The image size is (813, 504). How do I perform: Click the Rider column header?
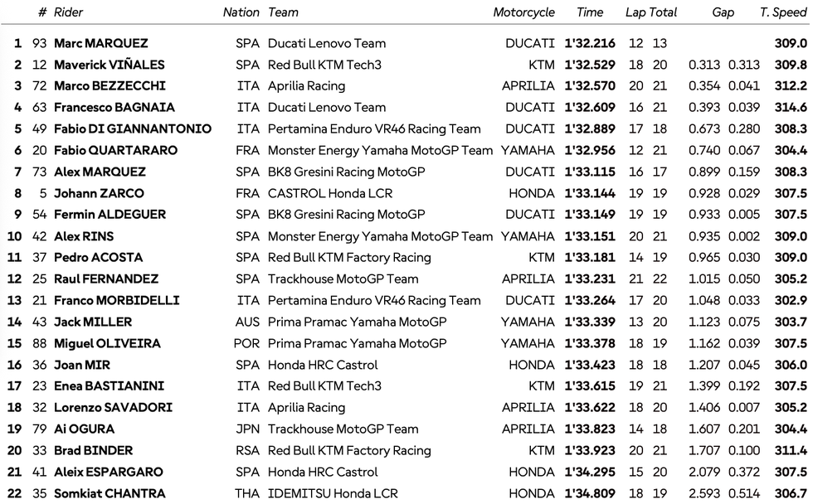[69, 12]
